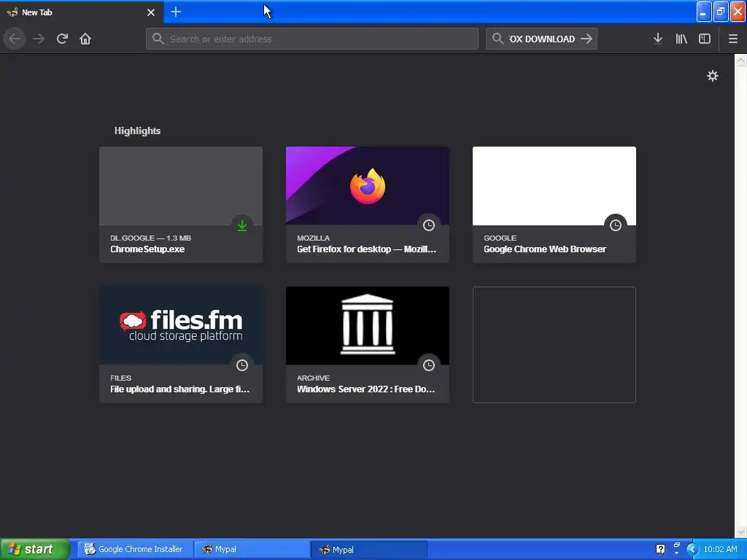Open the home page
This screenshot has width=747, height=560.
click(x=85, y=39)
